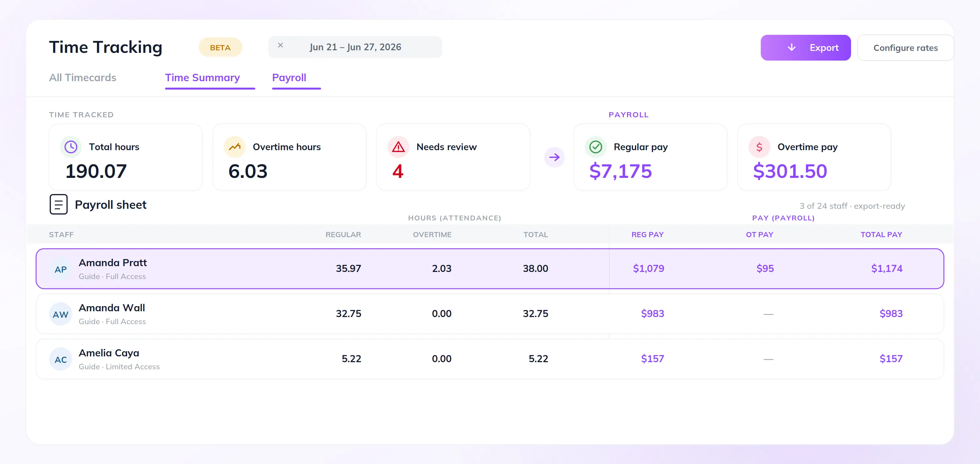Viewport: 980px width, 464px height.
Task: Open the All Timecards tab
Action: pyautogui.click(x=83, y=78)
